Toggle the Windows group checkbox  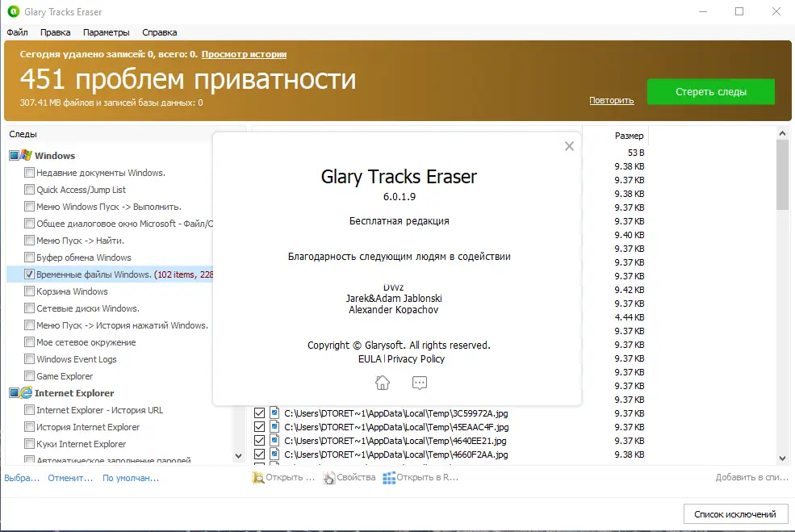tap(15, 155)
